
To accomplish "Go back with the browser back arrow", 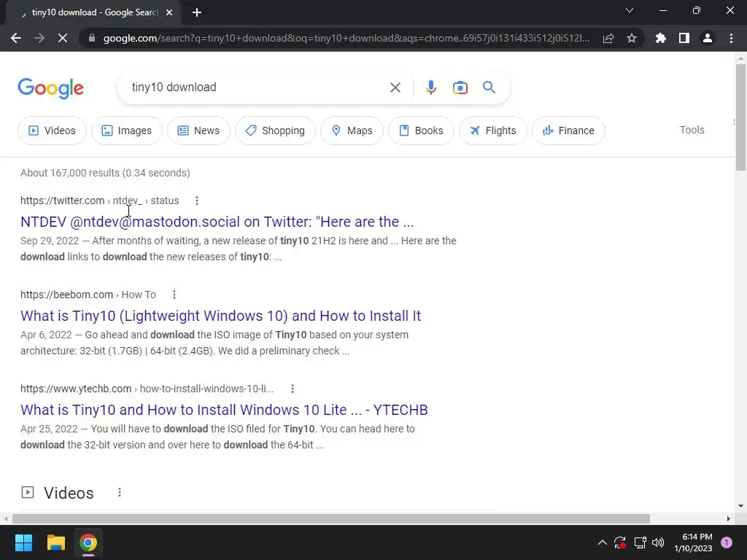I will 16,38.
